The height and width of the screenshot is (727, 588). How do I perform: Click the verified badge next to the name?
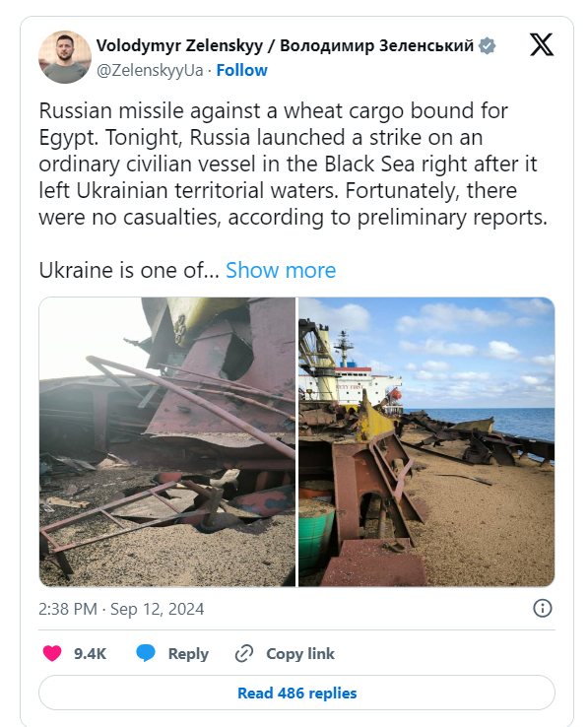487,46
